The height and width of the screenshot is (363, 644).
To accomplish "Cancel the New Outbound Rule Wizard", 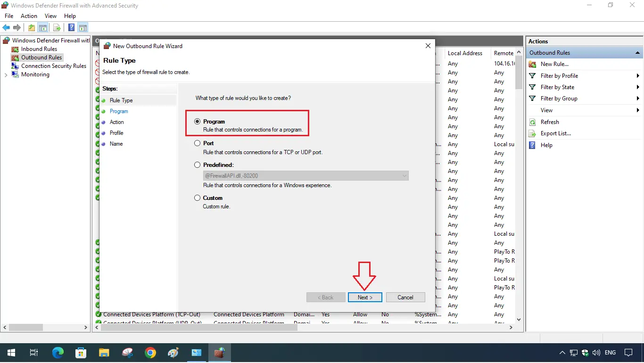I will pos(405,297).
